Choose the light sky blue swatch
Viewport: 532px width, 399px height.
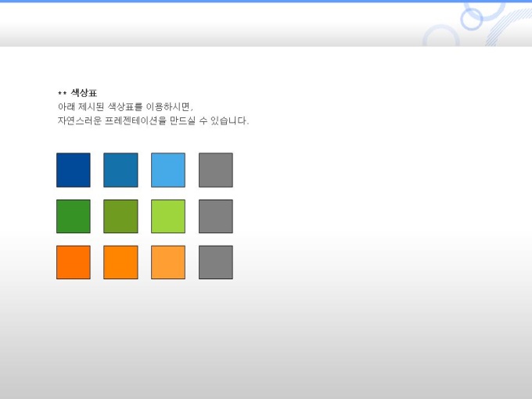168,170
